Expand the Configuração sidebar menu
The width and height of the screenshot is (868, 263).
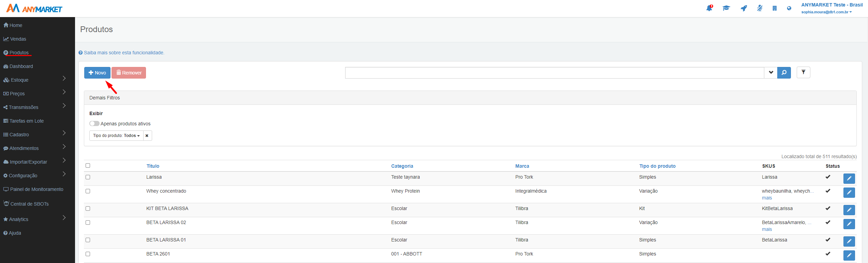point(64,174)
